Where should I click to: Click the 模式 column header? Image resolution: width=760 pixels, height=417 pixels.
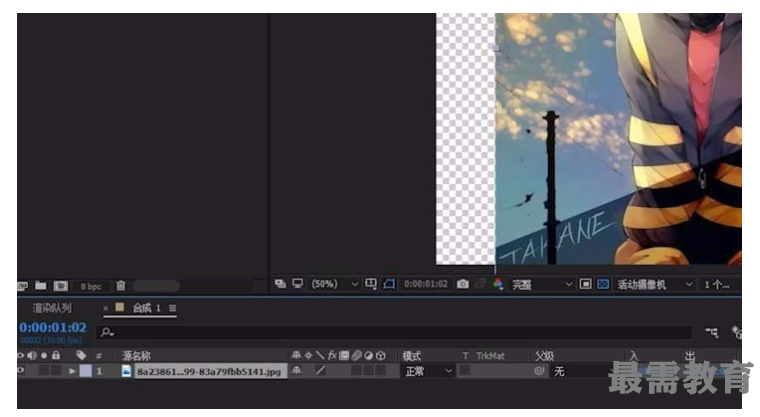point(412,356)
